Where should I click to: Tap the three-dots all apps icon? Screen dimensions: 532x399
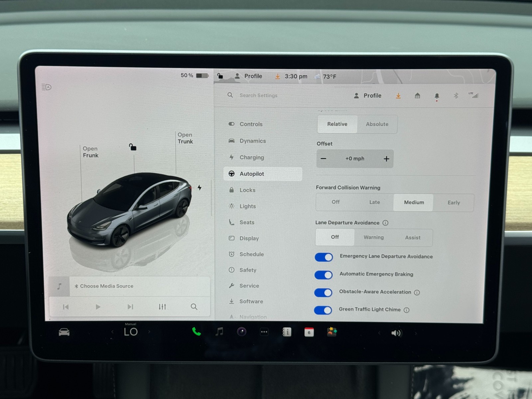pos(264,332)
